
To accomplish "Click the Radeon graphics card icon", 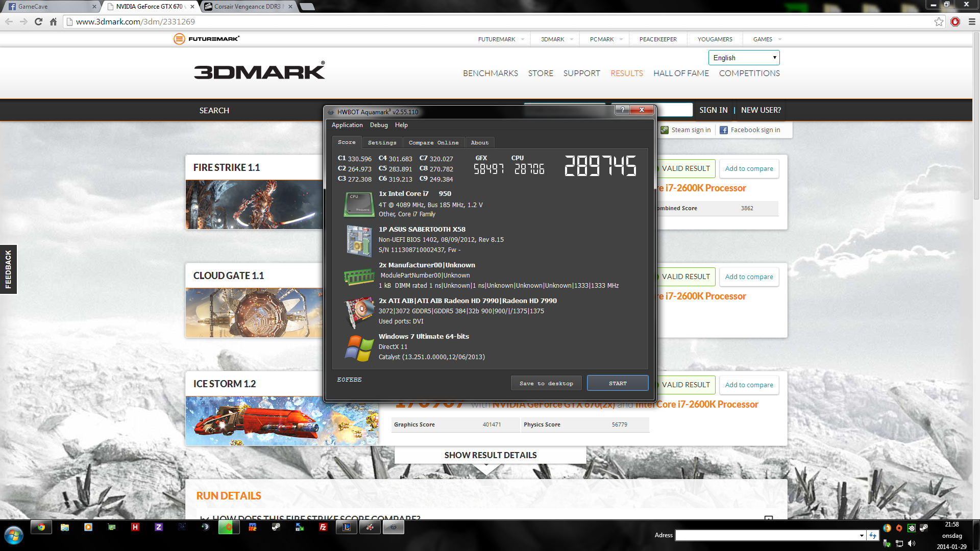I will tap(359, 312).
